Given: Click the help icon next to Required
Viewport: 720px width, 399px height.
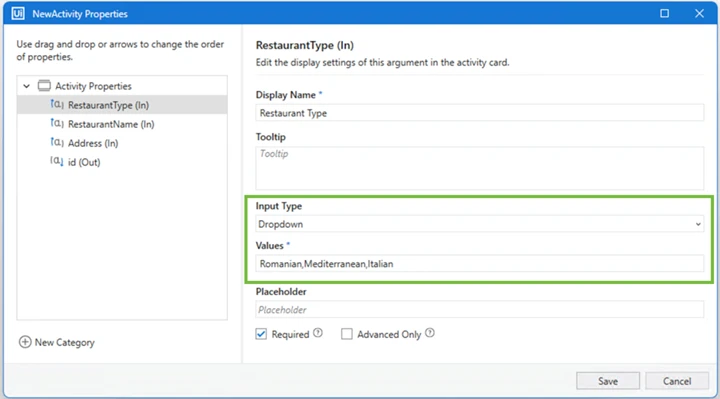Looking at the screenshot, I should tap(318, 333).
